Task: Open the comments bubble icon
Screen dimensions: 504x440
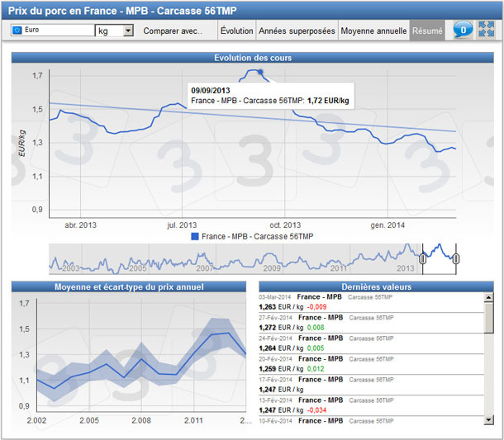Action: click(x=464, y=31)
